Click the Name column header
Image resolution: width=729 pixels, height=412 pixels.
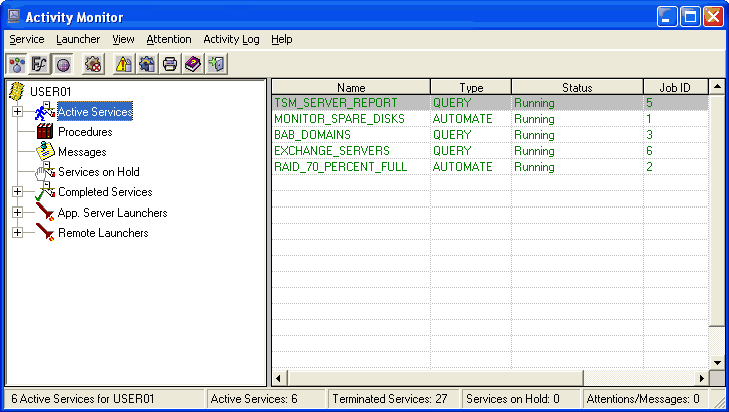click(x=351, y=87)
